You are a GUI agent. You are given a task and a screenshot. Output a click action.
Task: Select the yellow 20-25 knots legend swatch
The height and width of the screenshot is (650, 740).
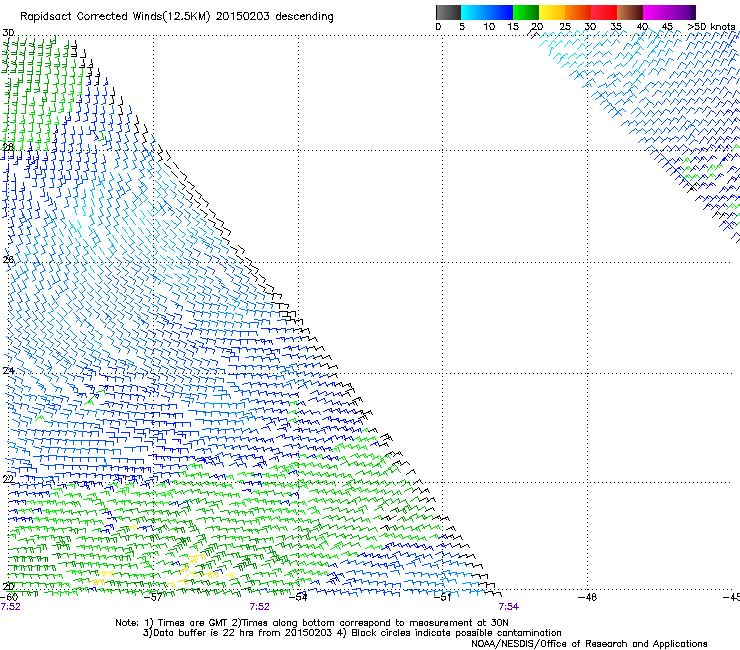(552, 12)
